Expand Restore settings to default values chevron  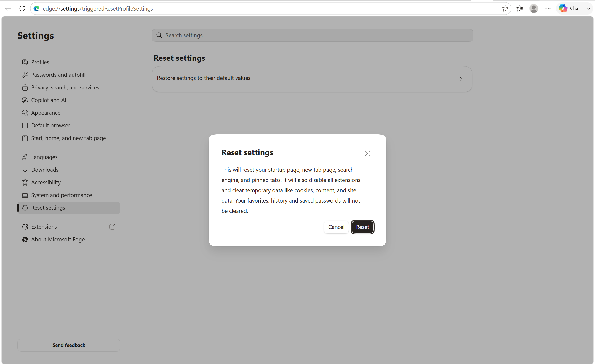461,79
